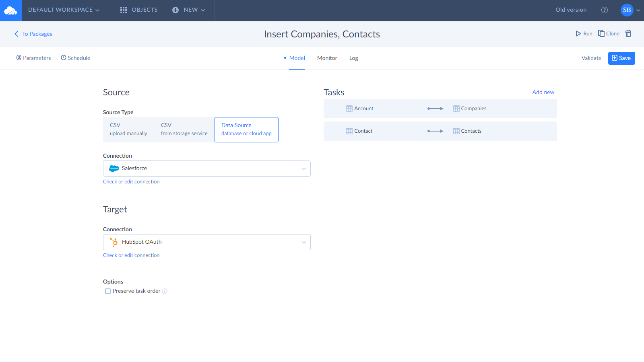The height and width of the screenshot is (362, 644).
Task: Click the Schedule clock icon
Action: (64, 58)
